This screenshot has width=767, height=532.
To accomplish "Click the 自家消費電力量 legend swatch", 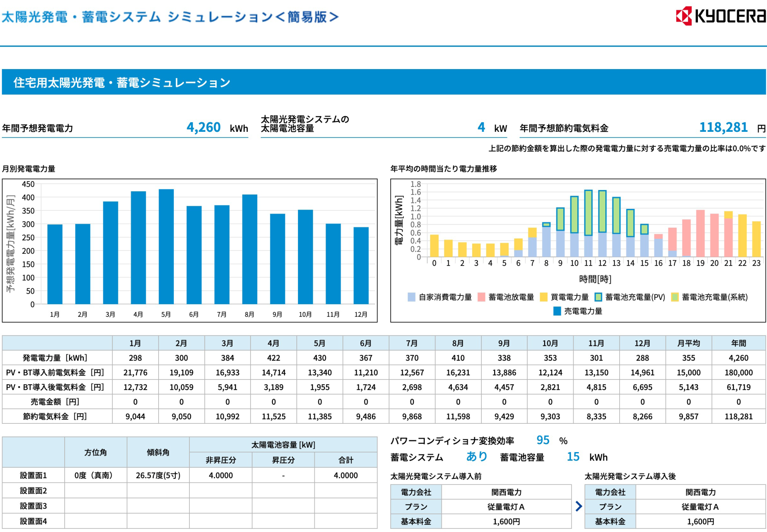I will click(x=411, y=297).
